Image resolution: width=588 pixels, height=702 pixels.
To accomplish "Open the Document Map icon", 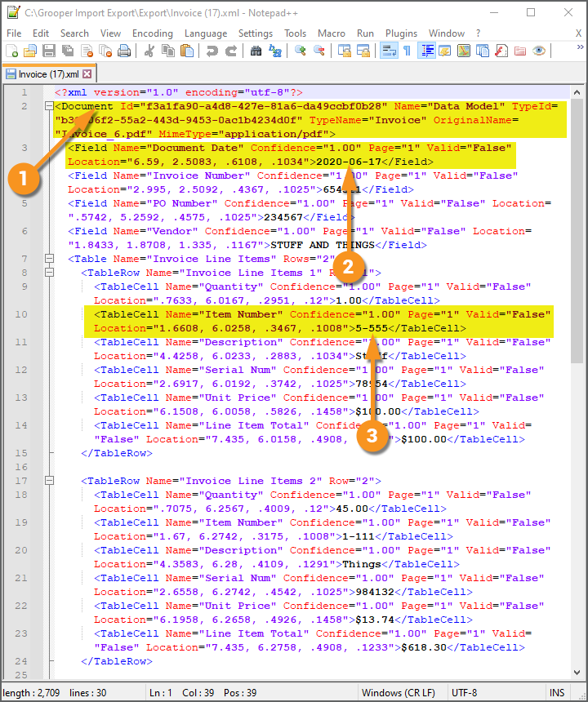I will point(464,51).
